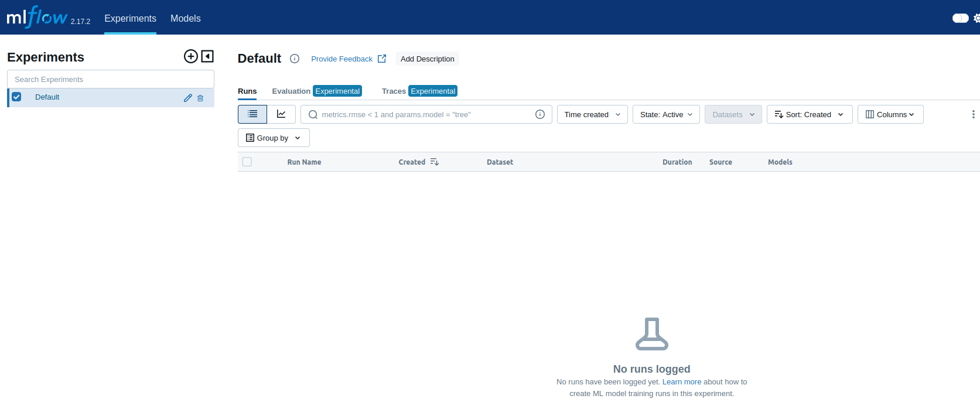Click the Default experiment page title
The image size is (980, 409).
pyautogui.click(x=259, y=58)
